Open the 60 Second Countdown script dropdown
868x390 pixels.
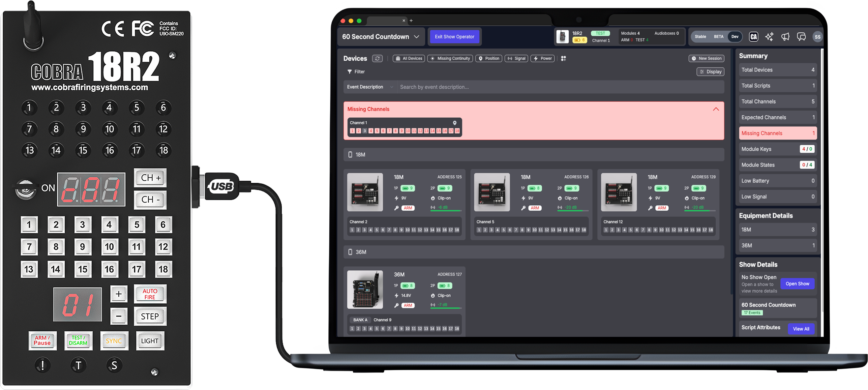(x=381, y=37)
